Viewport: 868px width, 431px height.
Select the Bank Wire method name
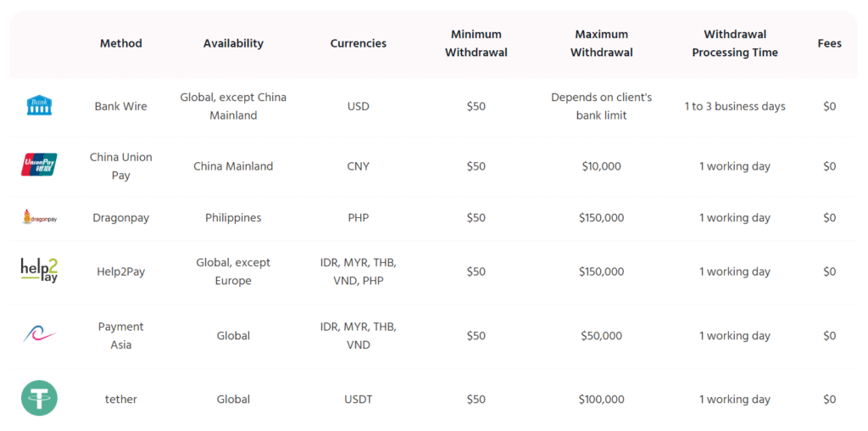coord(120,106)
